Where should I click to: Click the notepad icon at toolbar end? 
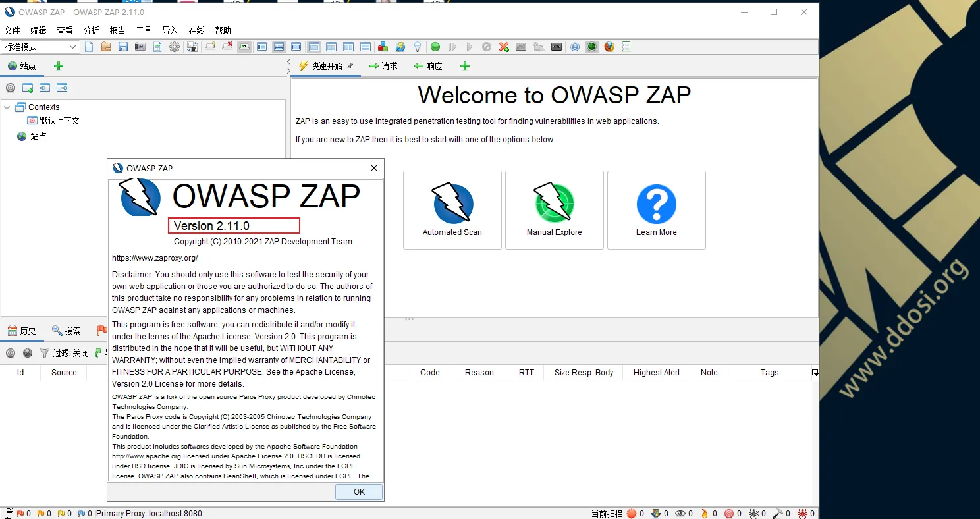coord(626,47)
